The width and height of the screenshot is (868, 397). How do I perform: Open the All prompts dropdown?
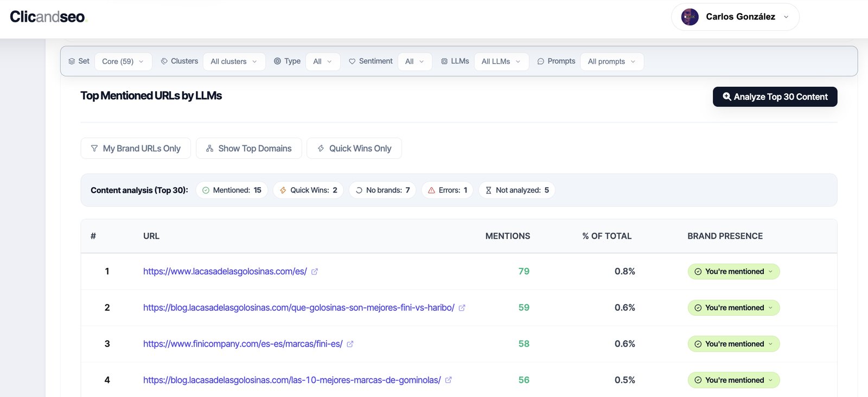pos(612,61)
